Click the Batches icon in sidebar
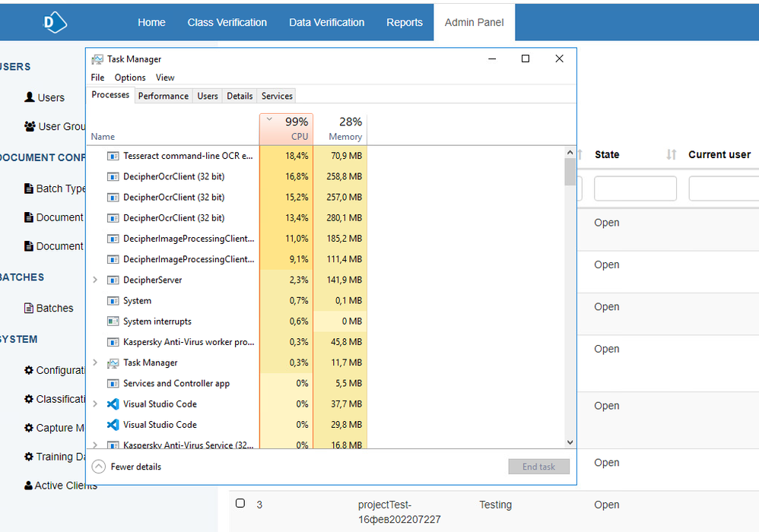Viewport: 759px width, 532px height. tap(30, 308)
